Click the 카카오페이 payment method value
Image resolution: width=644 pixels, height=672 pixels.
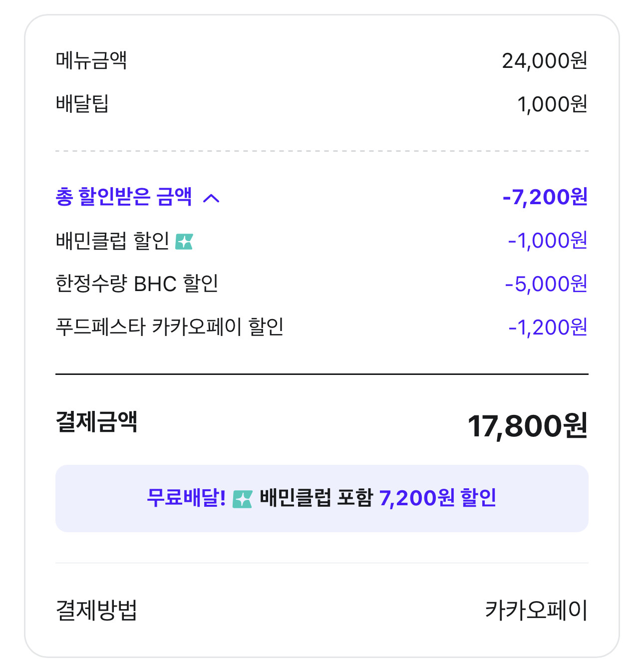pos(536,610)
